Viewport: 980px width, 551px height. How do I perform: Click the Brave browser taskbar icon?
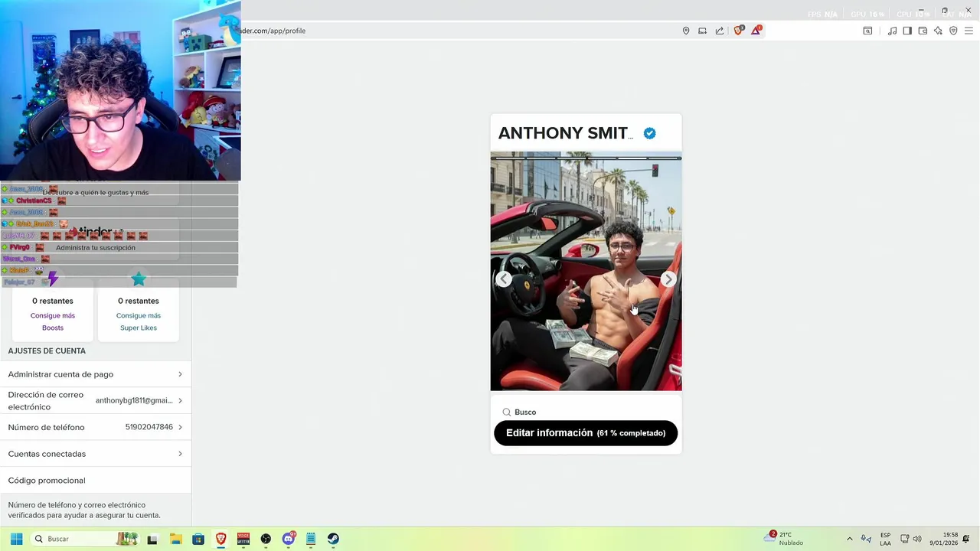pos(221,539)
